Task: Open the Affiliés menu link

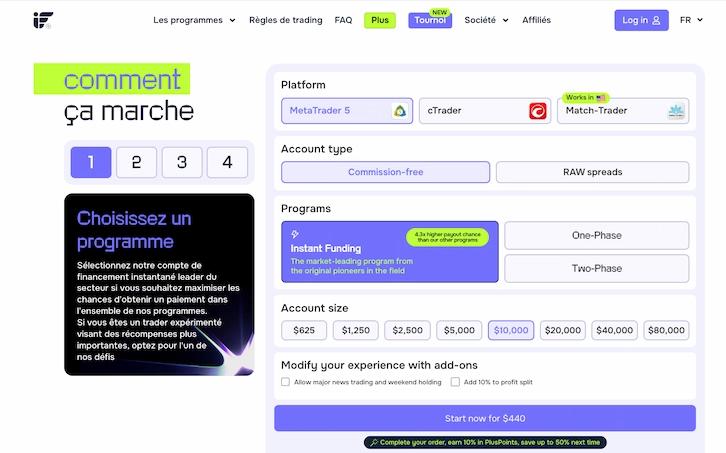Action: (536, 20)
